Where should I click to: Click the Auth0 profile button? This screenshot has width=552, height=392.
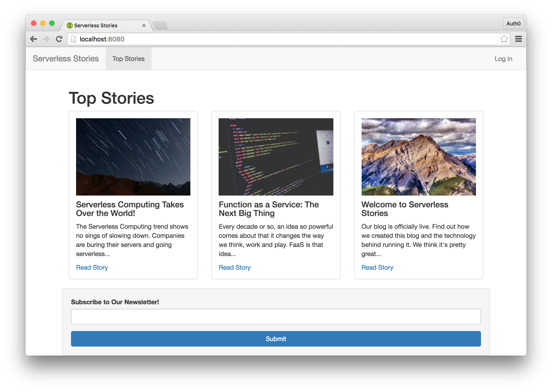(x=513, y=23)
